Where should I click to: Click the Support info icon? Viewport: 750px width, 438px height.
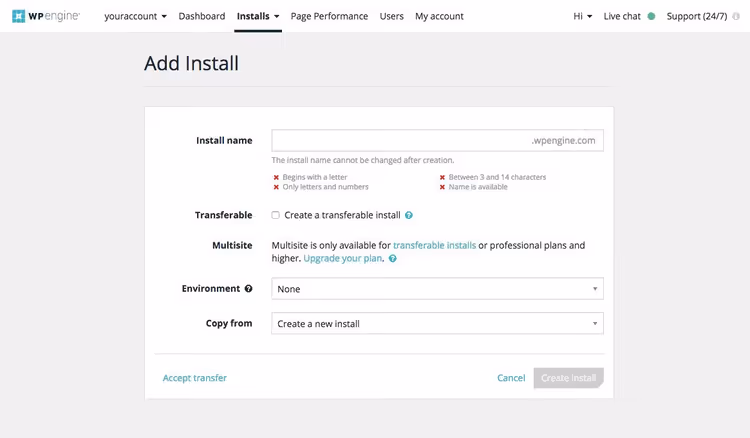(x=736, y=16)
